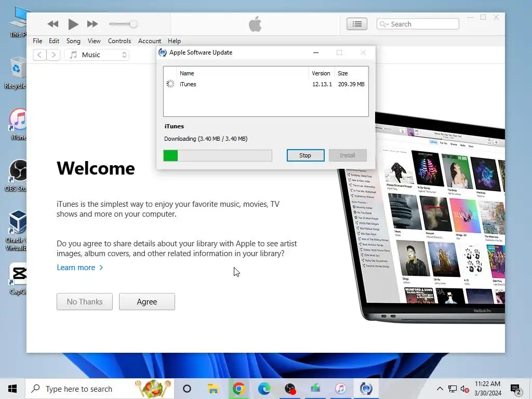Click the Windows Start button
532x399 pixels.
[x=12, y=389]
